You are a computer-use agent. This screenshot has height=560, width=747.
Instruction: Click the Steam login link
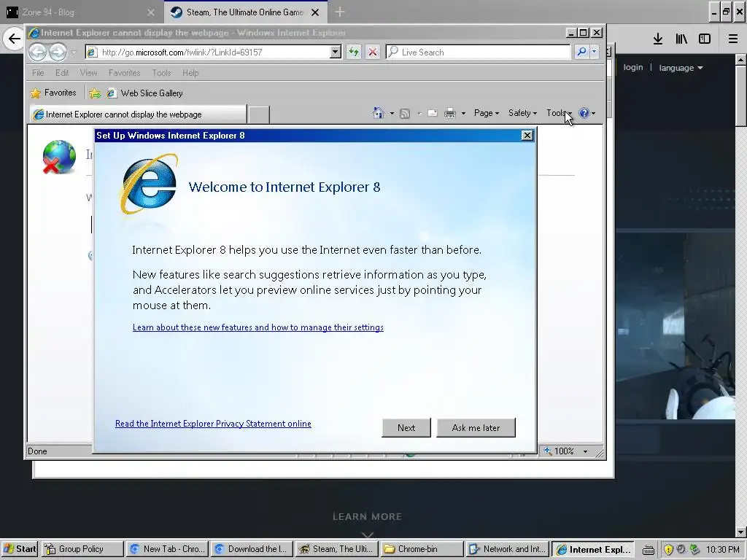tap(633, 67)
